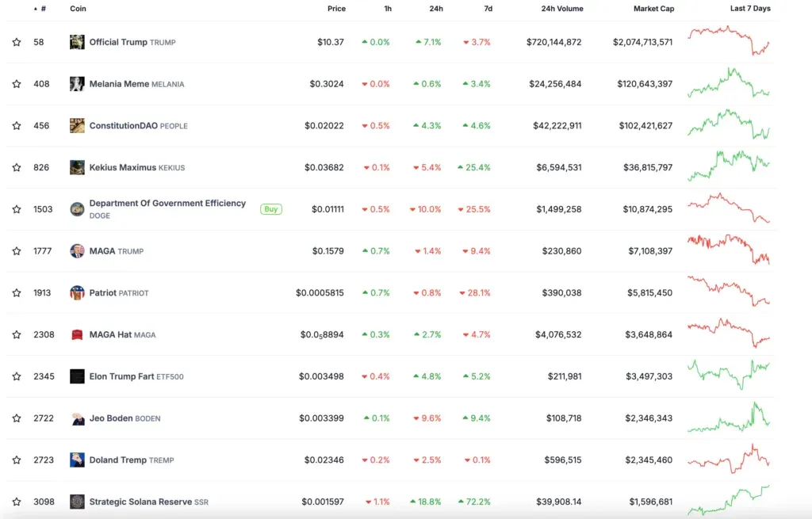812x519 pixels.
Task: Sort the table by Market Cap
Action: (x=653, y=9)
